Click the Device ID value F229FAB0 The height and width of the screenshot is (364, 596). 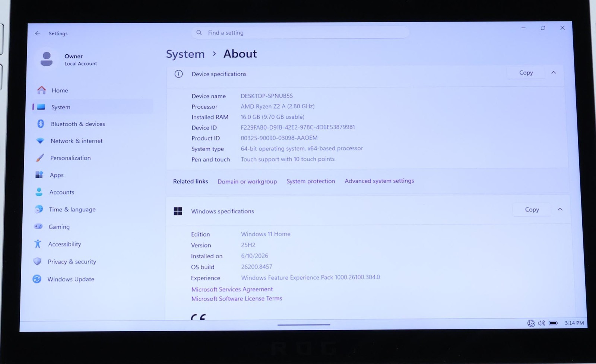click(298, 127)
